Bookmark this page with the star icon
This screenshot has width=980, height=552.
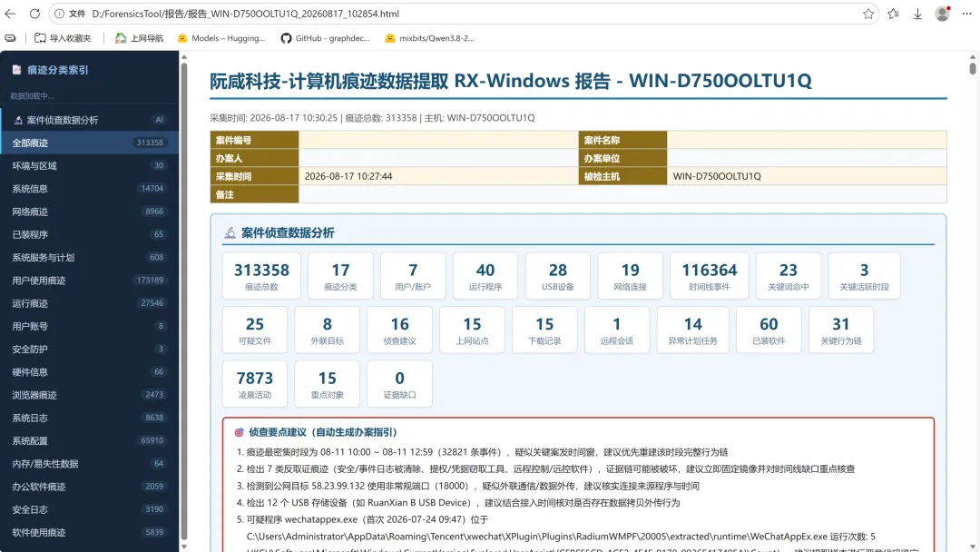pyautogui.click(x=868, y=14)
